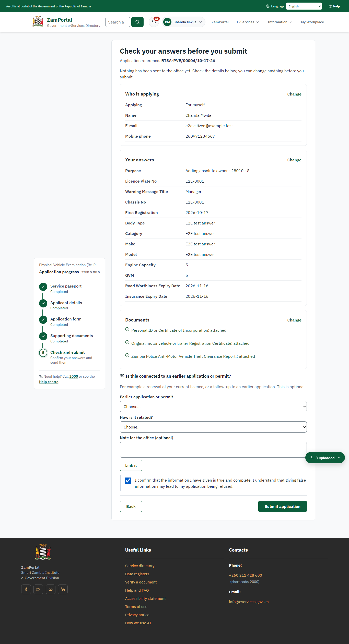Expand the E-Services menu
Image resolution: width=349 pixels, height=644 pixels.
[248, 22]
